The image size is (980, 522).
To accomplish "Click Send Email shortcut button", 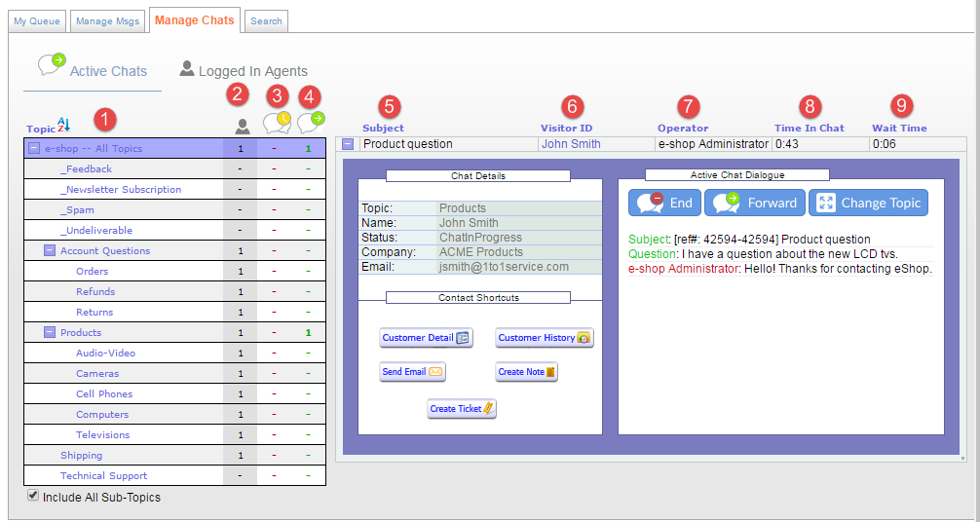I will pos(412,372).
